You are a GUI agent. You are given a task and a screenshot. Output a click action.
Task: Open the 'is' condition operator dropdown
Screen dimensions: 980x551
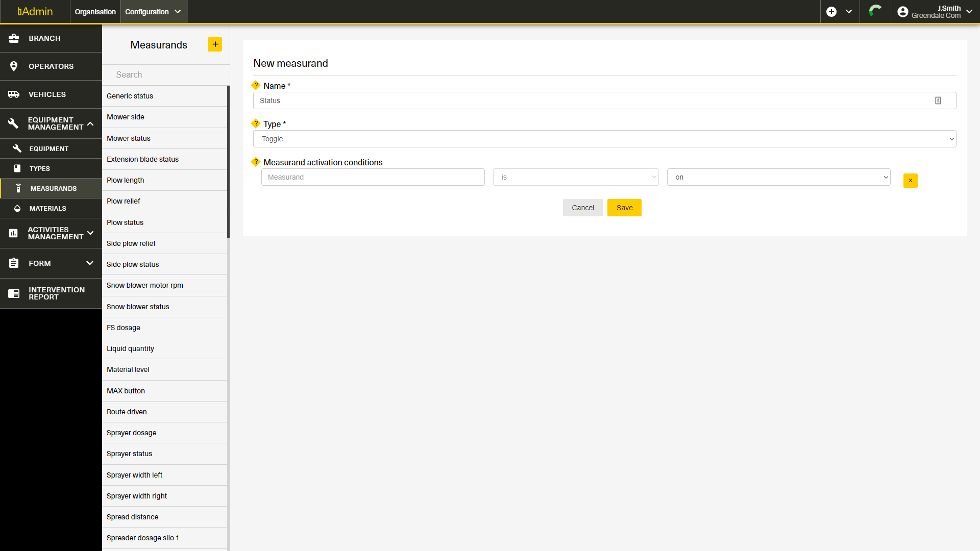[x=576, y=177]
